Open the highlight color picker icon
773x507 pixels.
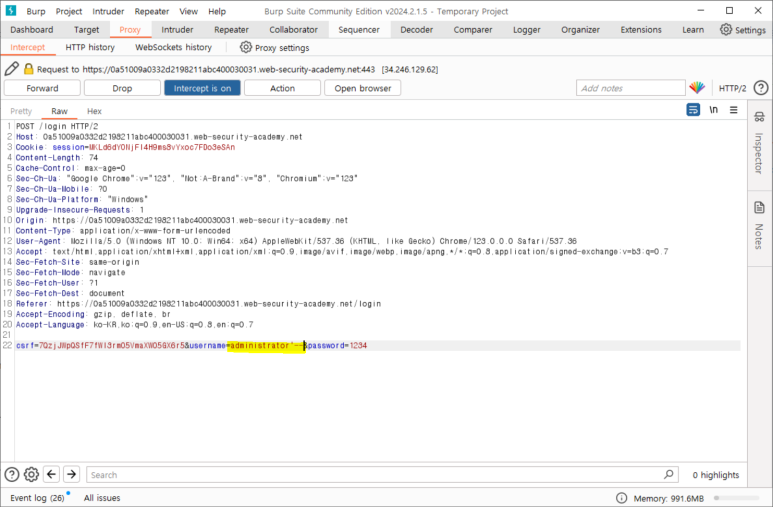697,88
